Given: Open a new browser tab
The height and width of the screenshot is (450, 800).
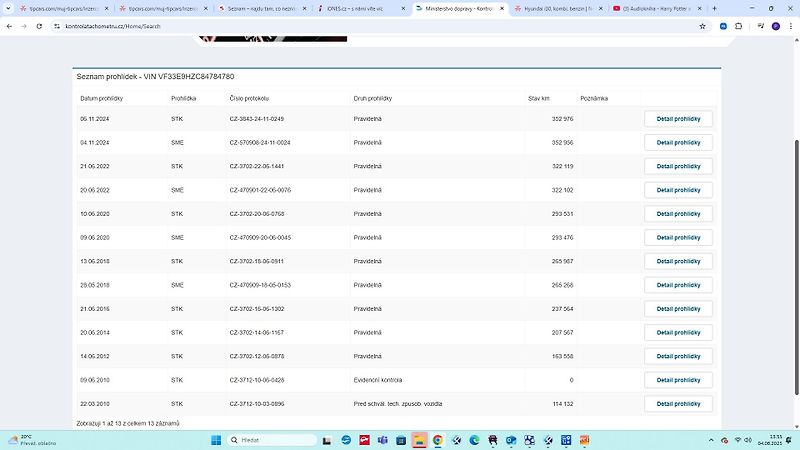Looking at the screenshot, I should pos(714,9).
